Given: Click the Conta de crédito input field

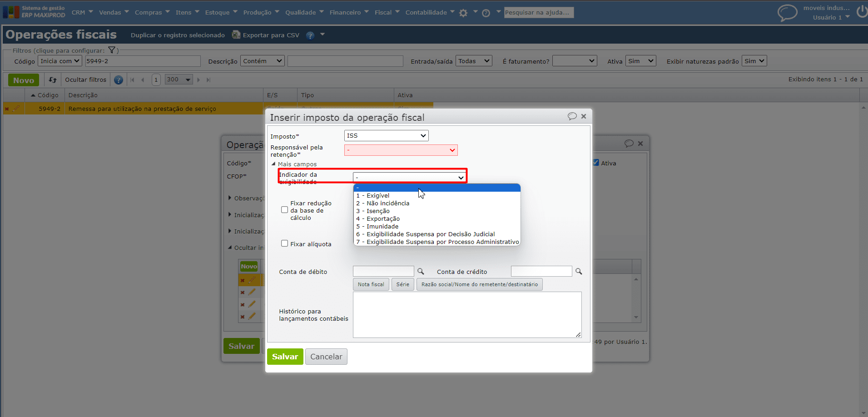Looking at the screenshot, I should point(541,271).
